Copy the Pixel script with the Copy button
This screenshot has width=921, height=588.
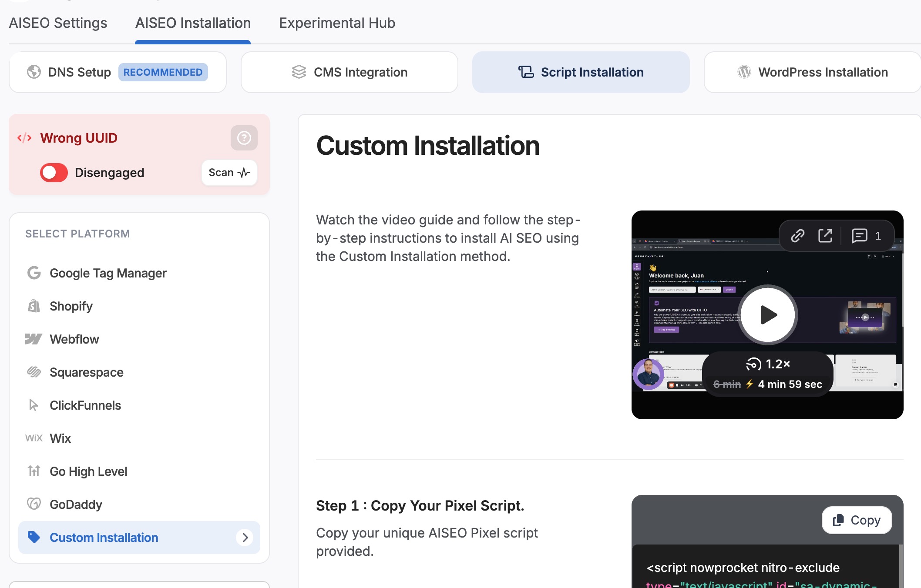pos(856,520)
